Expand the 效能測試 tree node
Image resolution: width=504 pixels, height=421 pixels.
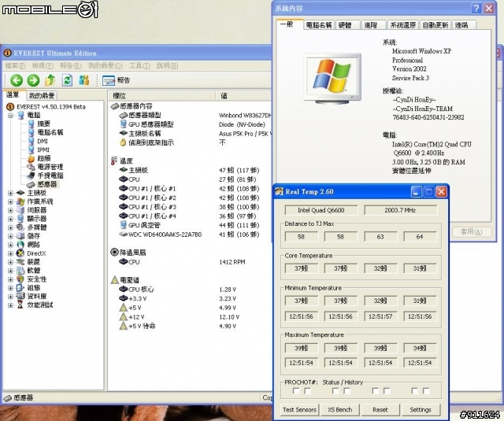coord(10,305)
